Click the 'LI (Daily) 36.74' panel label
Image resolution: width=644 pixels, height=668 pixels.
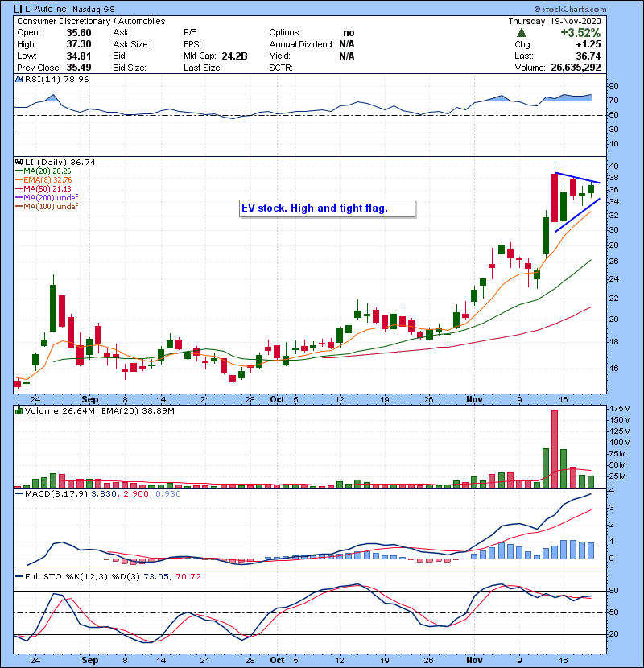tap(60, 163)
